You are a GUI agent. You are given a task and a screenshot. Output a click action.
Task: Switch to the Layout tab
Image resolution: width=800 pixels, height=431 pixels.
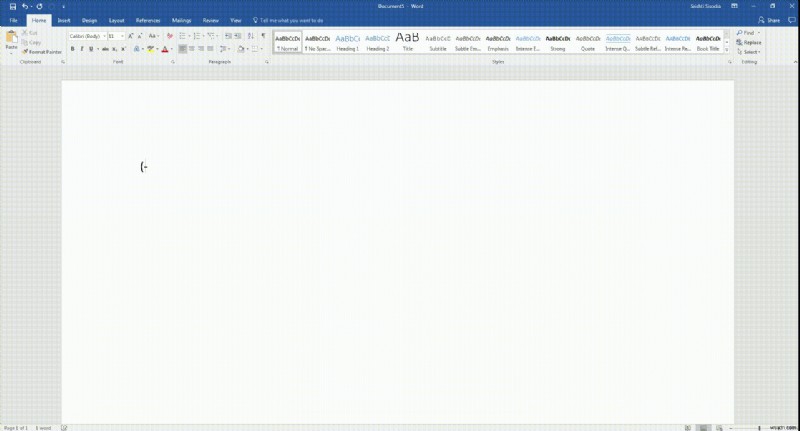tap(116, 20)
